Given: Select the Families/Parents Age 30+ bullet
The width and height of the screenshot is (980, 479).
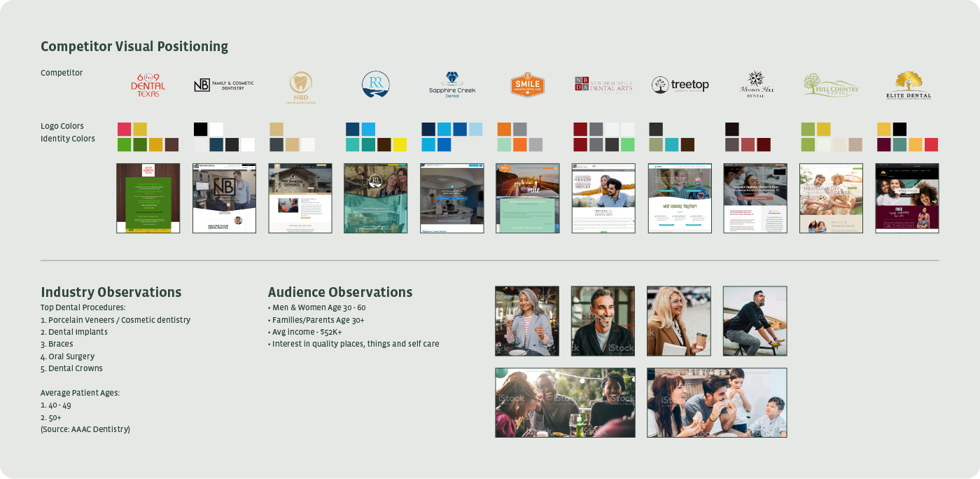Looking at the screenshot, I should 316,320.
